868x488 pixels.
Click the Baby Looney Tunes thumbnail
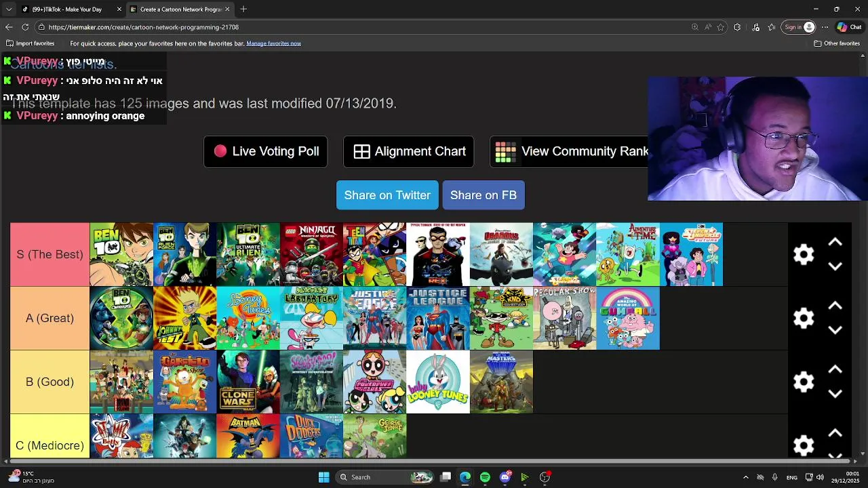(x=438, y=382)
